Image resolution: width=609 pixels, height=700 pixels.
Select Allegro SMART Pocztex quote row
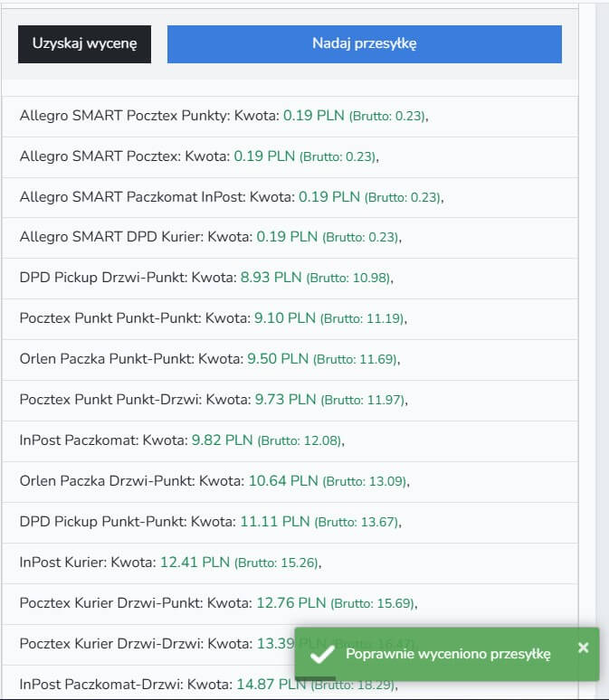coord(198,156)
